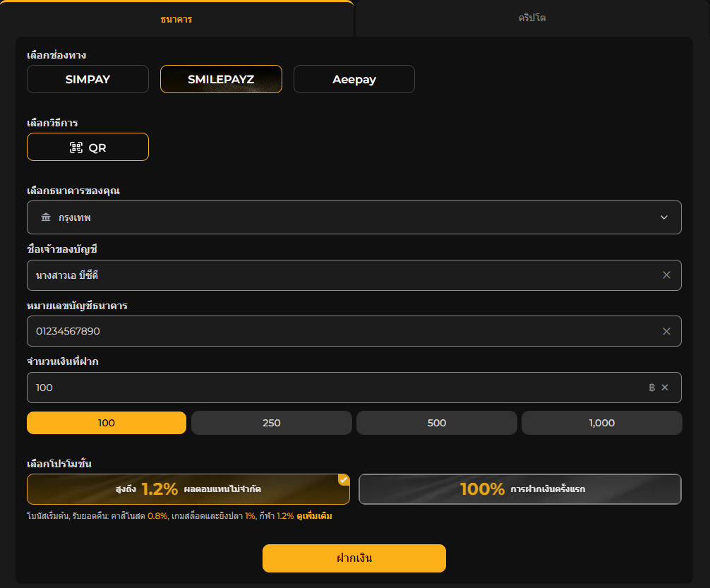Choose the SIMPAY payment channel
This screenshot has width=710, height=588.
[88, 79]
